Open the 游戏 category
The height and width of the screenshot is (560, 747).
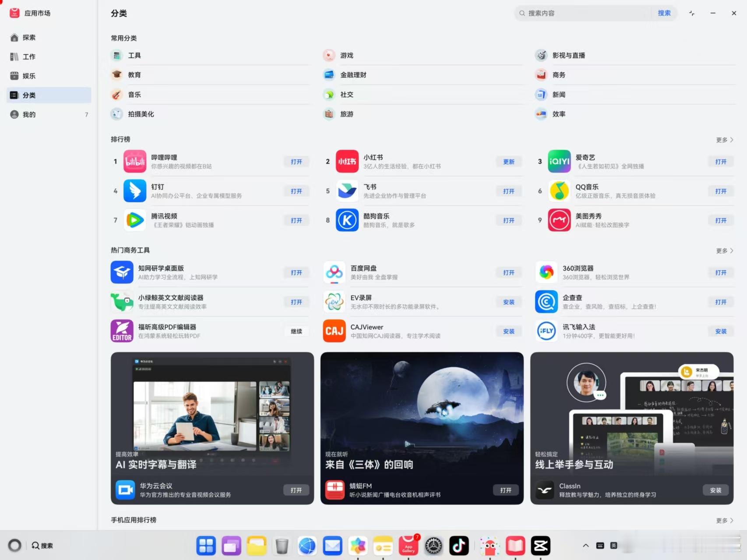click(422, 56)
